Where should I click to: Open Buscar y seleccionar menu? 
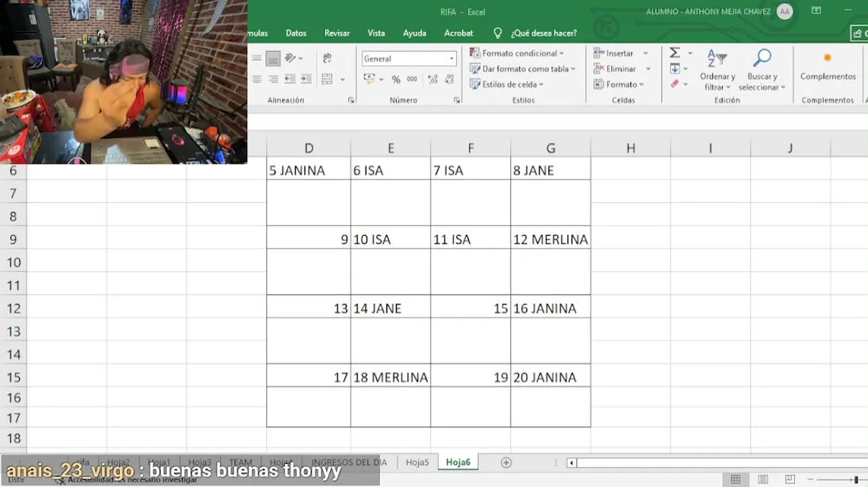point(762,70)
